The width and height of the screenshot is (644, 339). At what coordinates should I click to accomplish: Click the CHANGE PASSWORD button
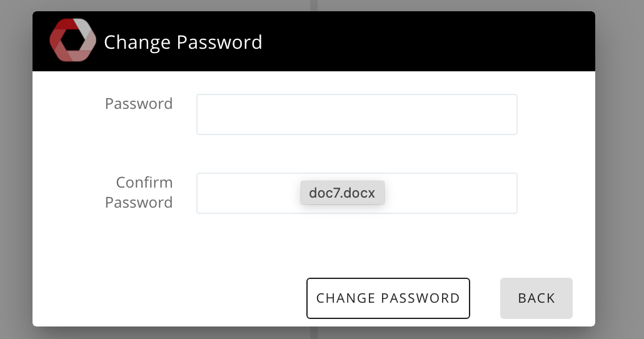[x=388, y=298]
